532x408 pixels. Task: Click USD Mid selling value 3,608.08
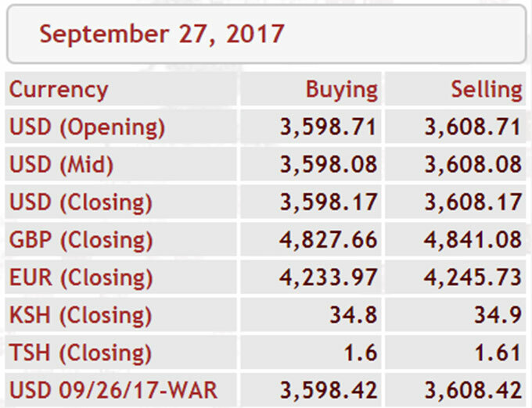point(473,165)
